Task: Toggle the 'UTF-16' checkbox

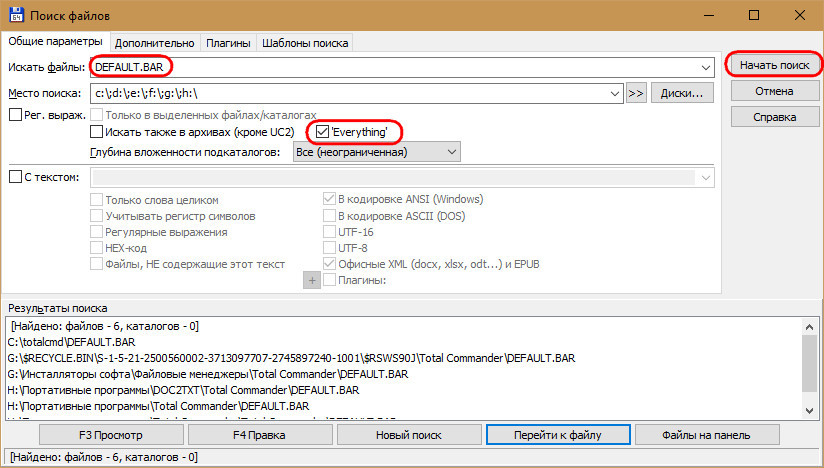Action: point(329,232)
